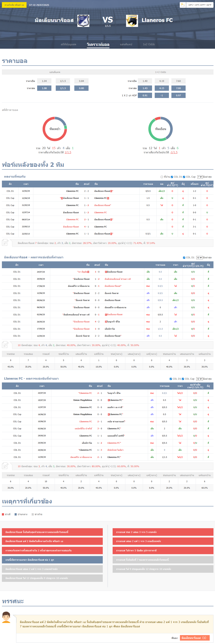Click the Millonarios team crest logo
215x644 pixels.
click(83, 21)
